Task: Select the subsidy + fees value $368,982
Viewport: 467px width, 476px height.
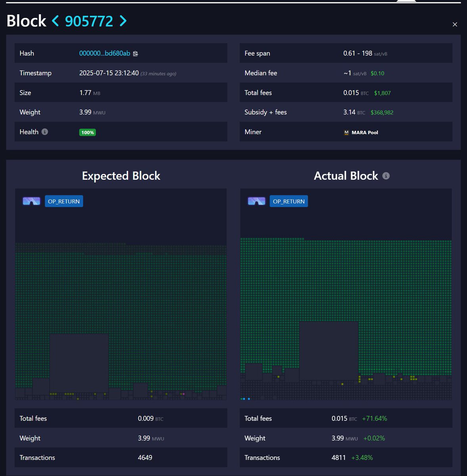Action: [382, 112]
